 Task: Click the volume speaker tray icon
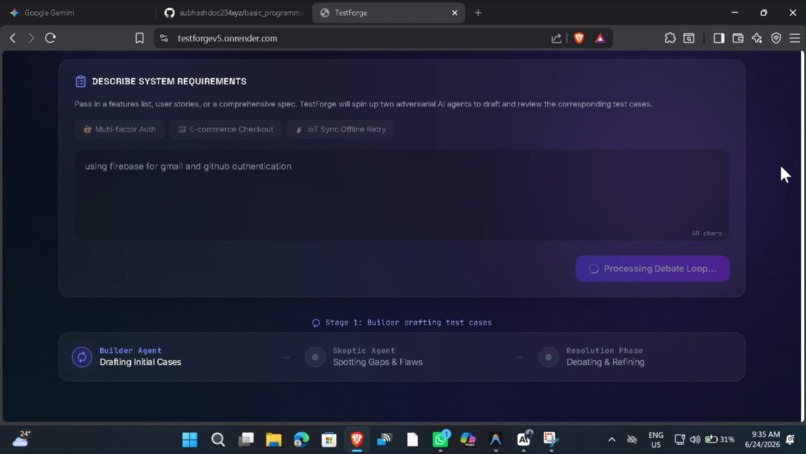pyautogui.click(x=695, y=439)
